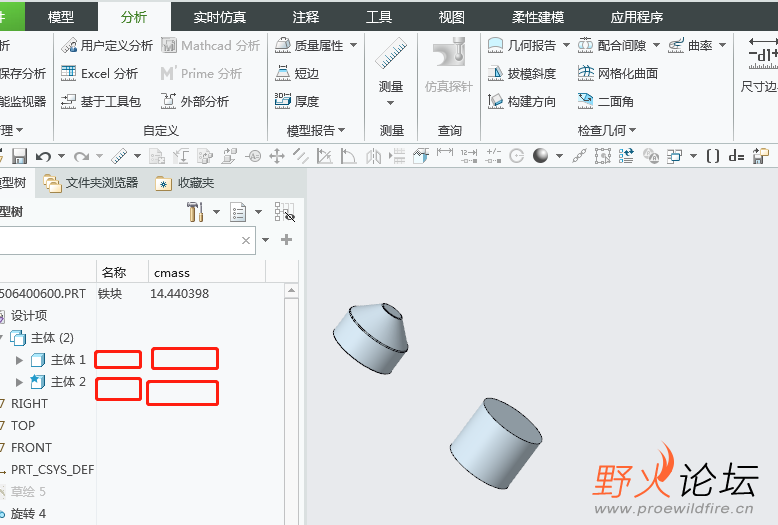Image resolution: width=778 pixels, height=525 pixels.
Task: Switch to the 实时仿真 tab
Action: (219, 17)
